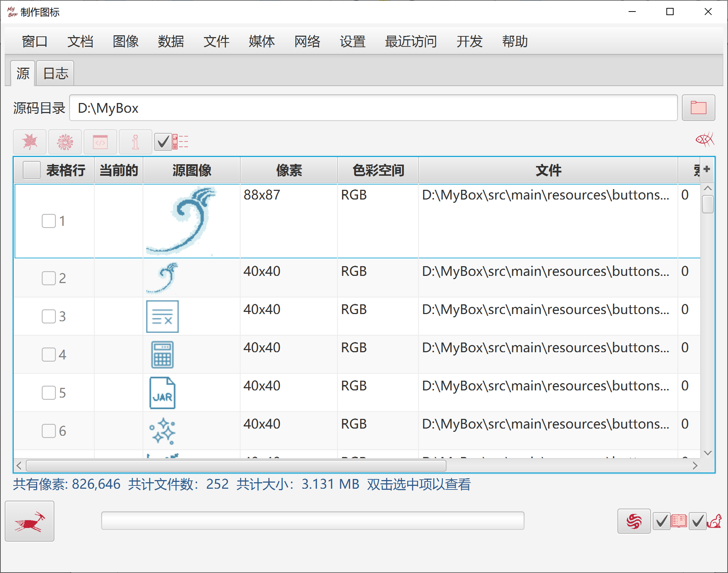Check the checkbox for row 3
The width and height of the screenshot is (728, 573).
tap(49, 316)
